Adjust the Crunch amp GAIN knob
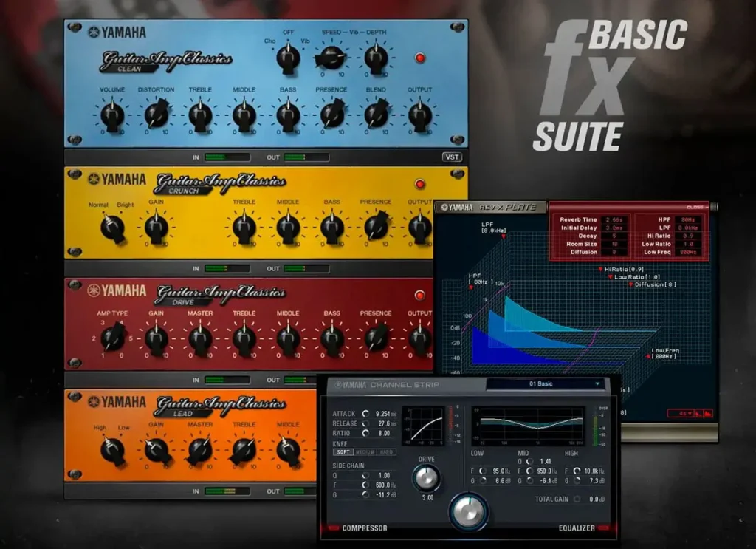The image size is (756, 549). [157, 228]
